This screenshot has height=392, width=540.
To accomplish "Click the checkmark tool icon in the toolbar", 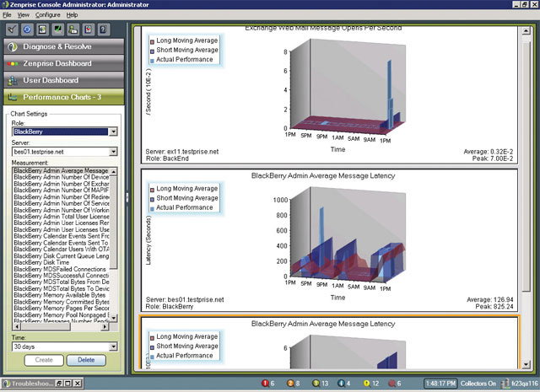I will click(x=12, y=30).
